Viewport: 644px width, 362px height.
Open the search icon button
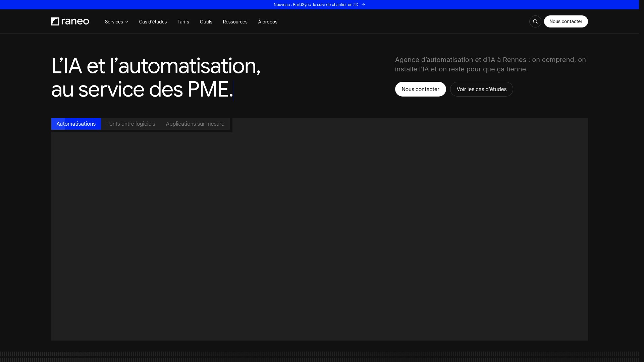[535, 21]
